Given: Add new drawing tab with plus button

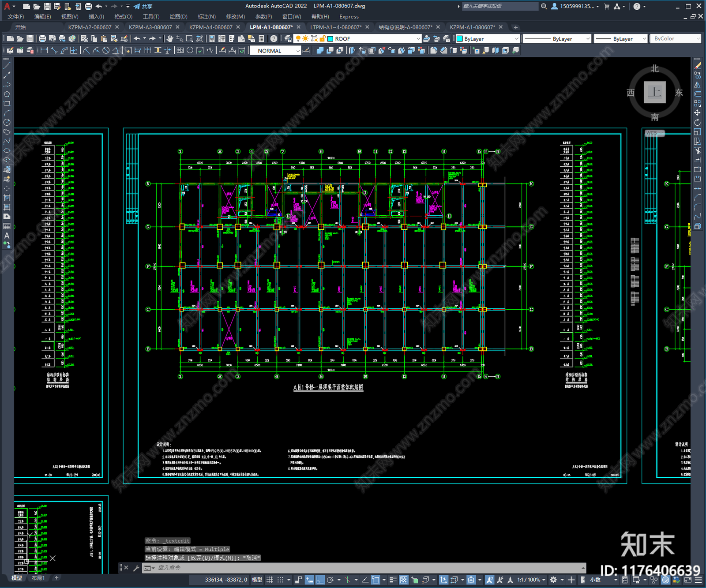Looking at the screenshot, I should pyautogui.click(x=516, y=27).
